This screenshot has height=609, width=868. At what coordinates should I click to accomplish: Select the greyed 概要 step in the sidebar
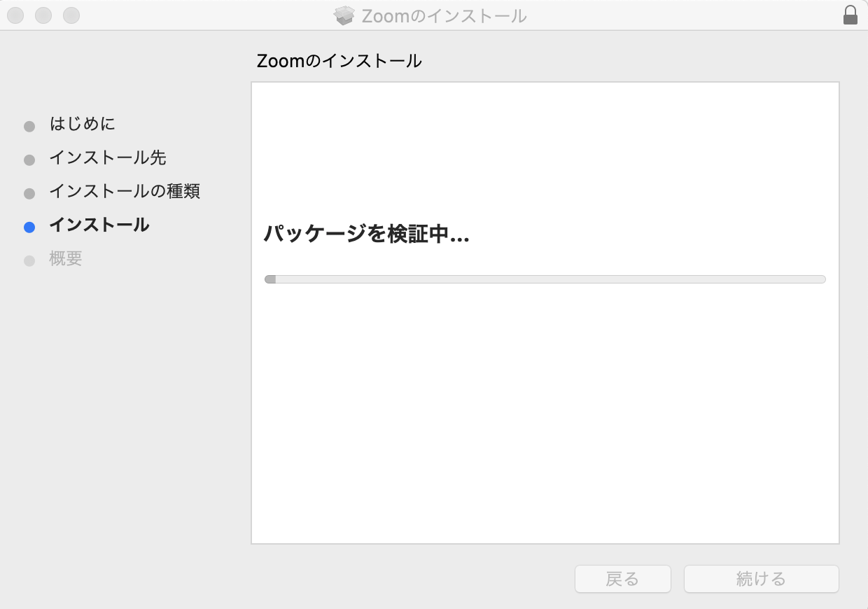click(x=66, y=258)
